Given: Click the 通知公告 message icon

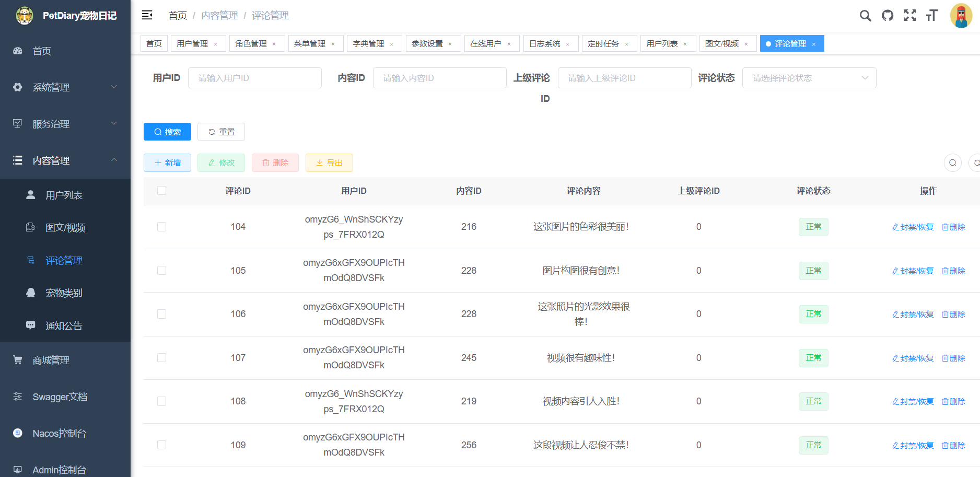Looking at the screenshot, I should pos(31,325).
